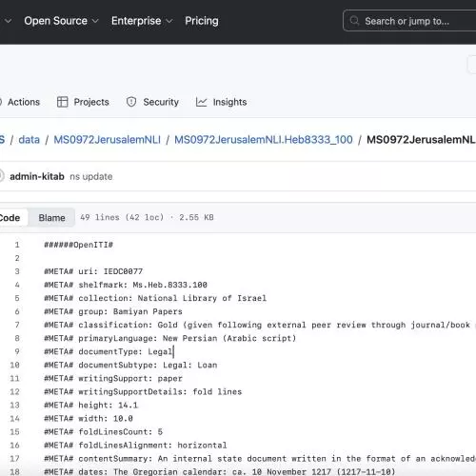Click the 'shelfmark: Ms.Heb.8333.100' line
The width and height of the screenshot is (476, 476).
coord(126,285)
